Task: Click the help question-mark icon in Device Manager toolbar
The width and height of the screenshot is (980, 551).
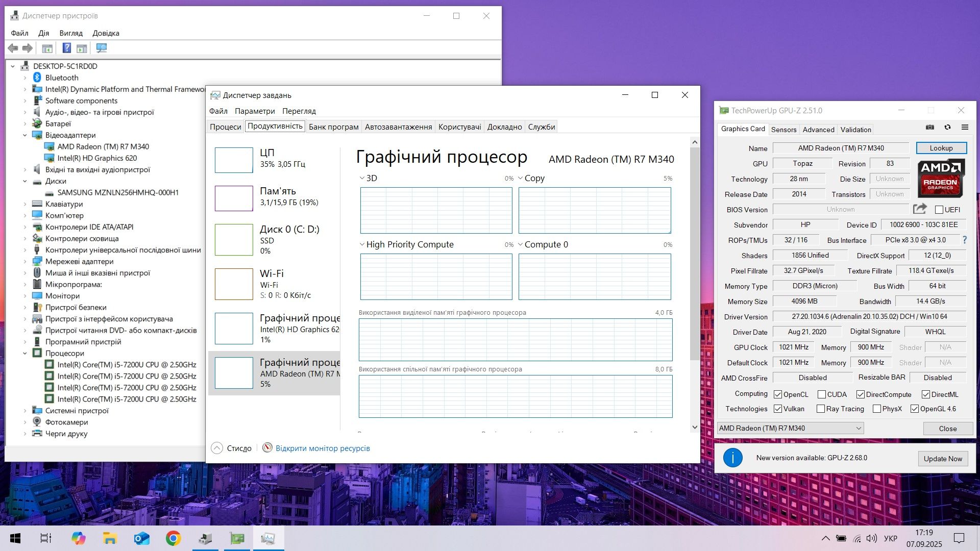Action: pos(66,48)
